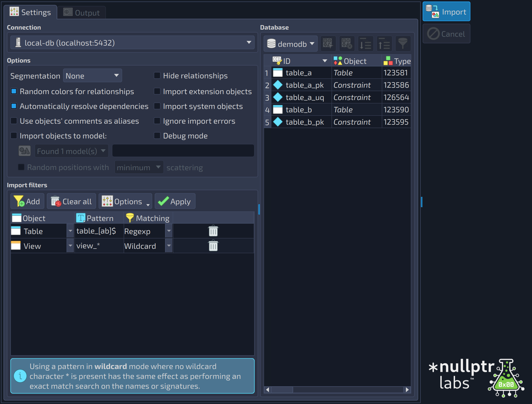Check Import objects to model

[14, 136]
